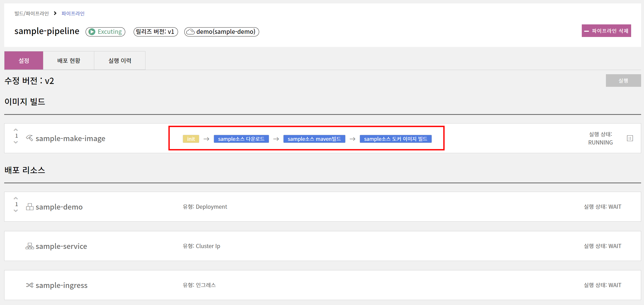Click the green Excuting play icon
This screenshot has width=644, height=305.
click(92, 32)
